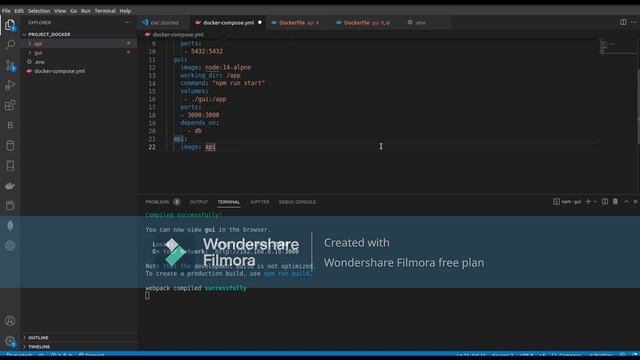Open Explorer more actions ellipsis
The height and width of the screenshot is (360, 640).
point(128,22)
